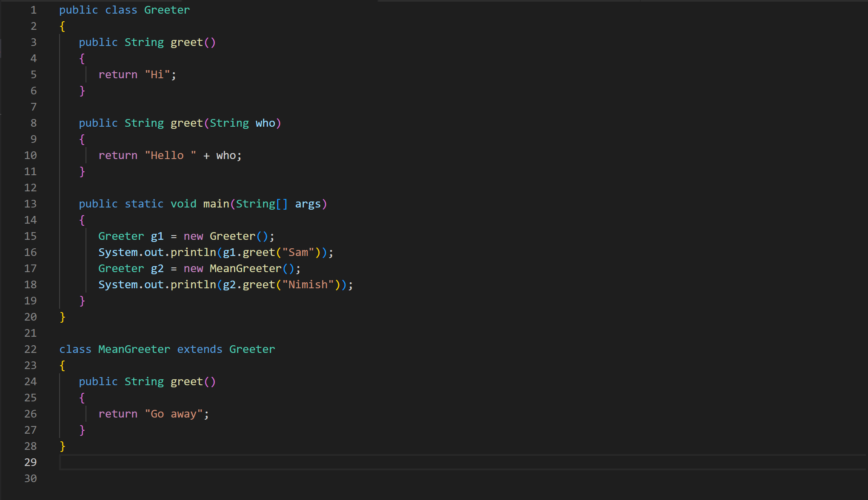Click the g1 variable declaration on line 15
Image resolution: width=868 pixels, height=500 pixels.
(157, 236)
